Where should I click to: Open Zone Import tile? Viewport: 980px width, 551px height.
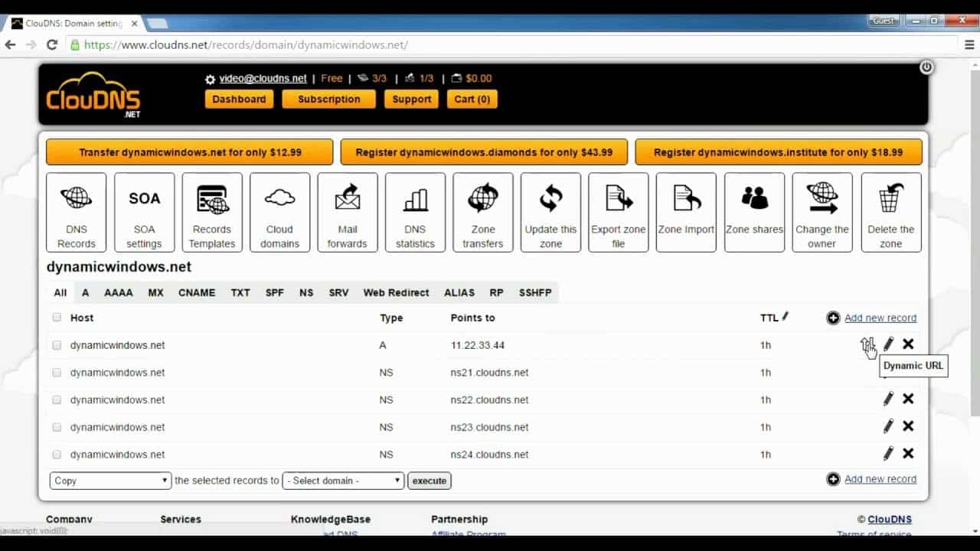coord(687,212)
